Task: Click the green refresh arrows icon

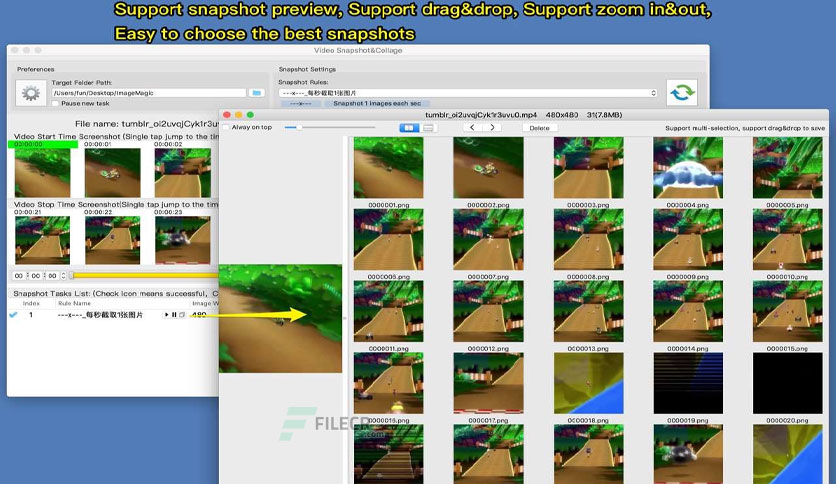Action: click(x=682, y=93)
